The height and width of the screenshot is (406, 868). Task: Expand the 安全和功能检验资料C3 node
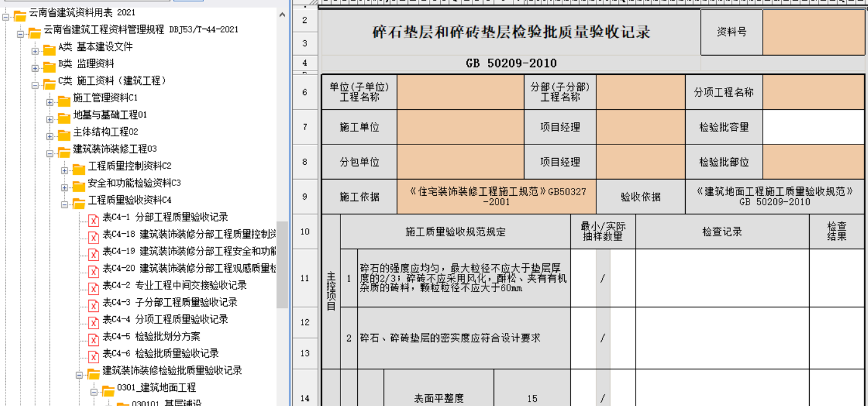[x=65, y=187]
